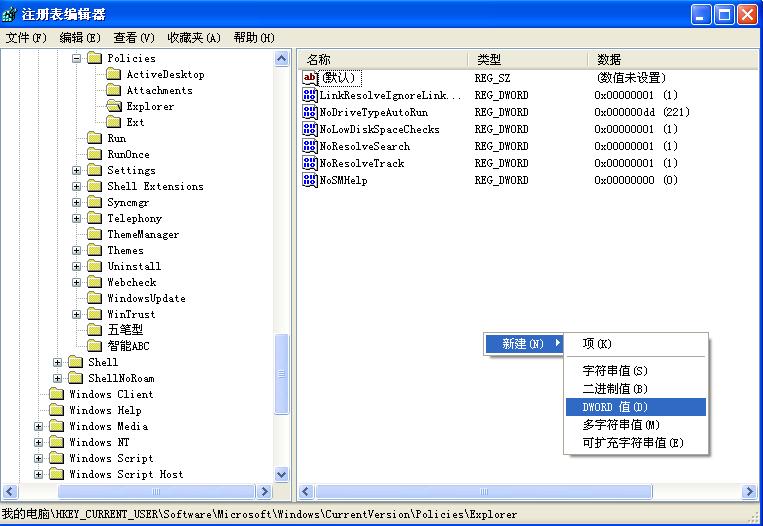Image resolution: width=763 pixels, height=526 pixels.
Task: Expand the Uninstall tree node
Action: 76,267
